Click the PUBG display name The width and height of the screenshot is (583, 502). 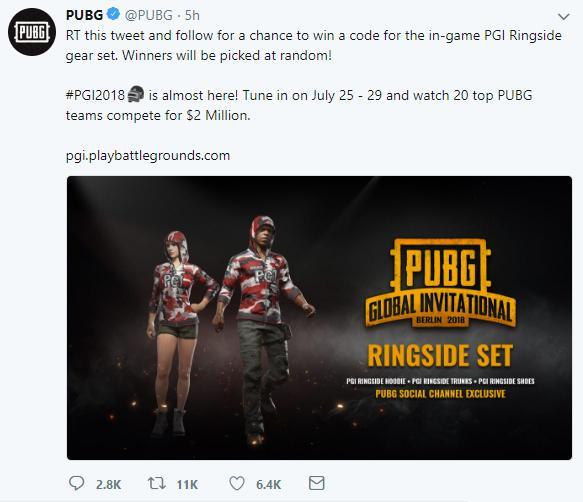coord(84,15)
